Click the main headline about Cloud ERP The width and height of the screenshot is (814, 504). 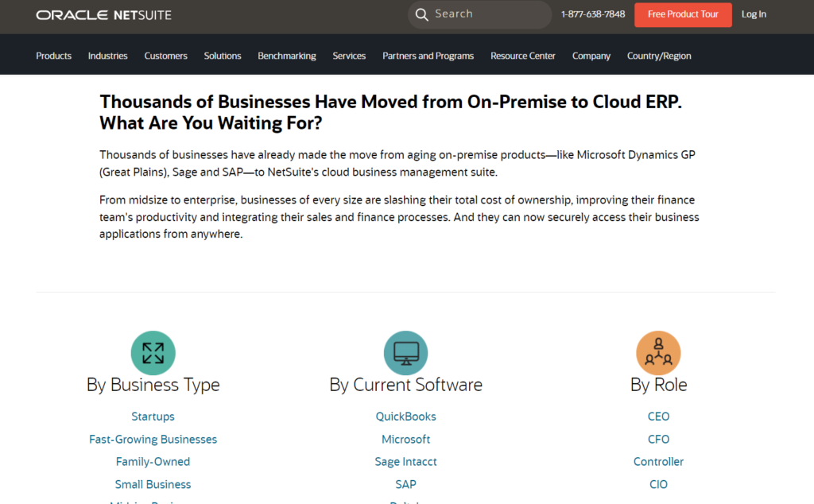coord(390,112)
